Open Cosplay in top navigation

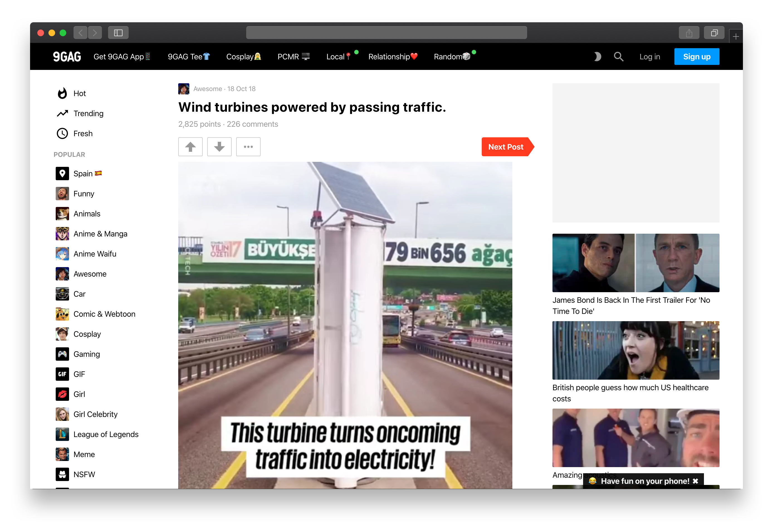point(244,57)
